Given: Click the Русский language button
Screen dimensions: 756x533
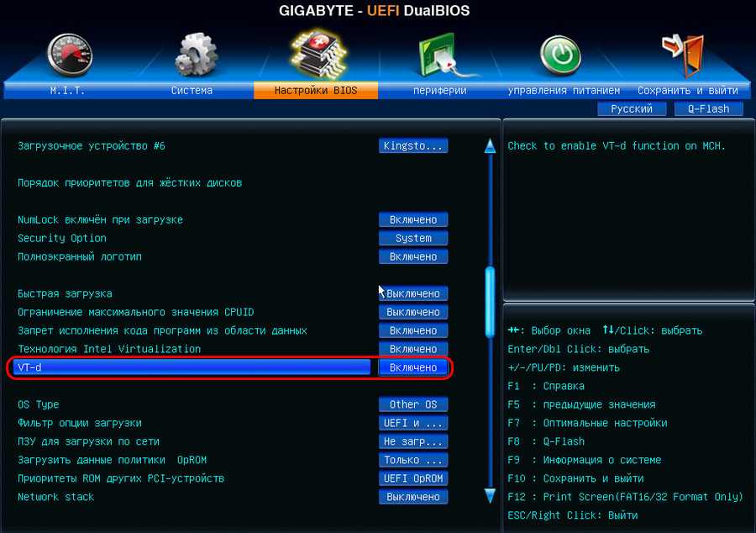Looking at the screenshot, I should [632, 108].
